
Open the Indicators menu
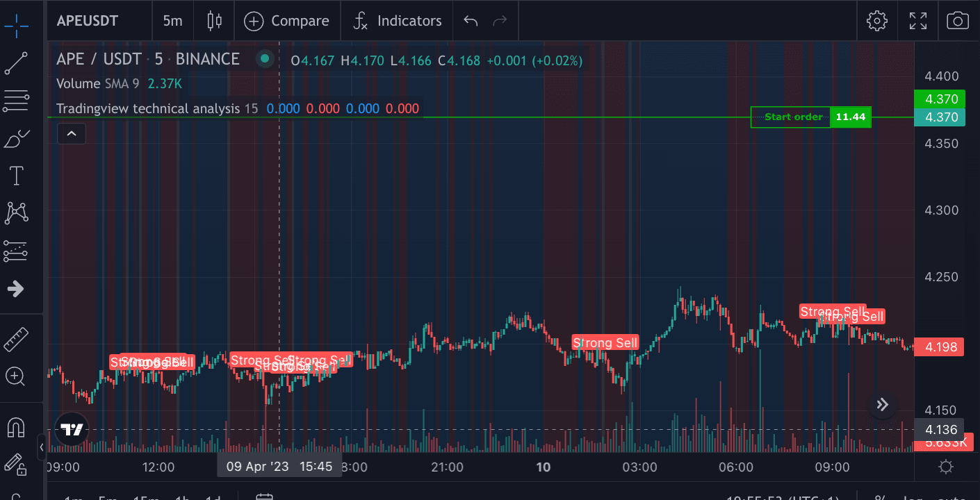tap(396, 20)
